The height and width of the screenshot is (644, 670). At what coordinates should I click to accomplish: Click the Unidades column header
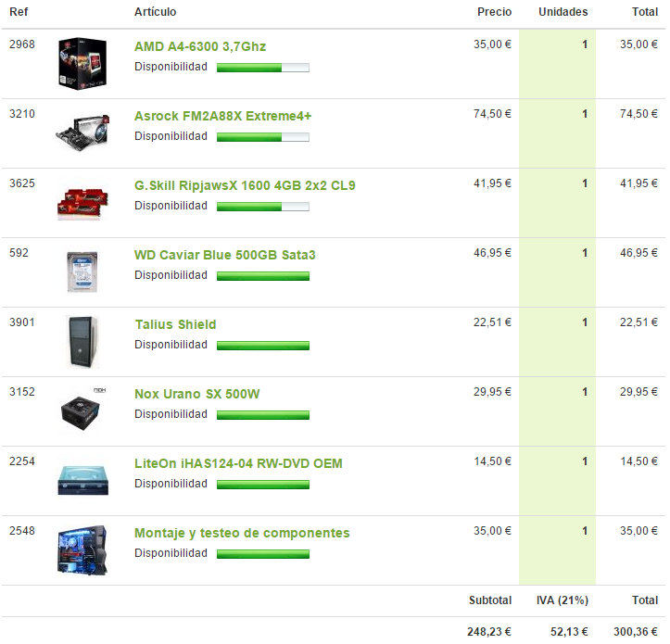coord(563,11)
